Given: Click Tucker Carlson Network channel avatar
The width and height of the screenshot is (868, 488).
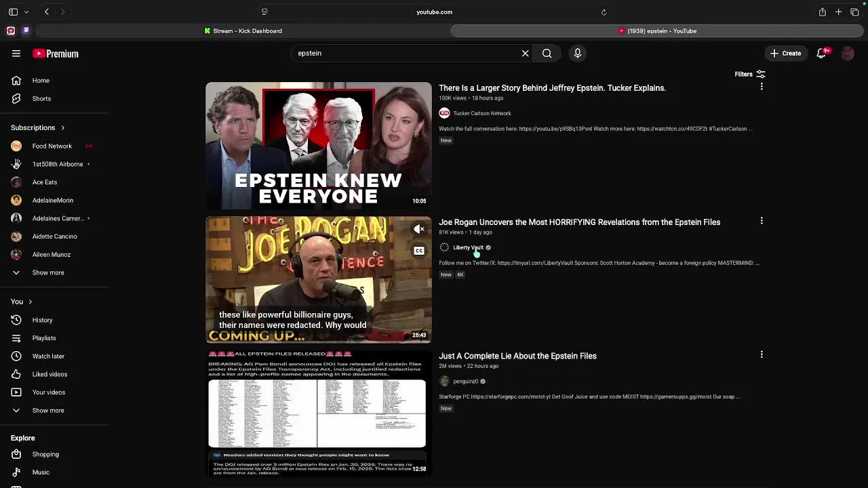Looking at the screenshot, I should point(444,113).
